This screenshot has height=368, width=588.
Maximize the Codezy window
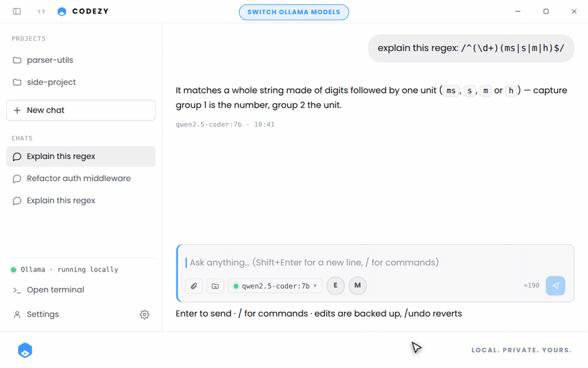coord(546,11)
